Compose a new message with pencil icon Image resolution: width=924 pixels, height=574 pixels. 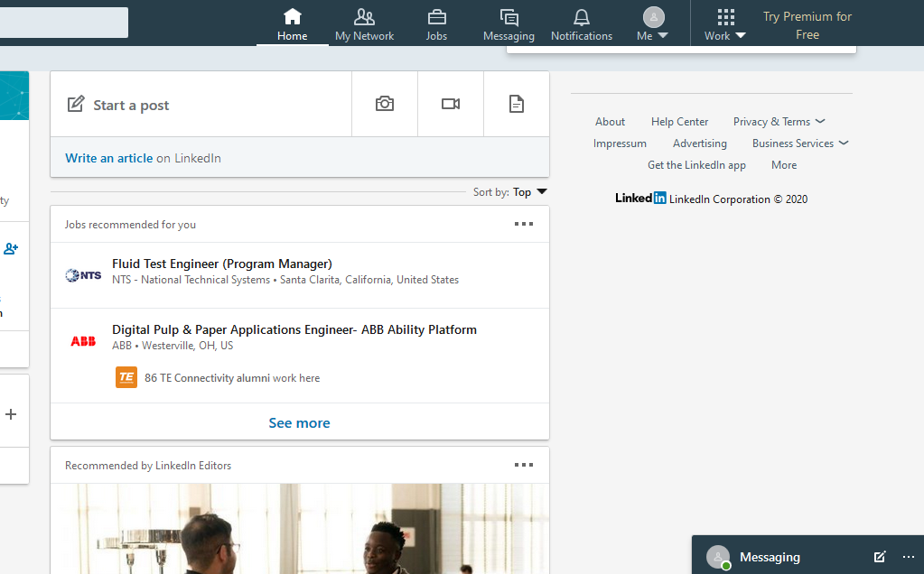click(x=879, y=556)
